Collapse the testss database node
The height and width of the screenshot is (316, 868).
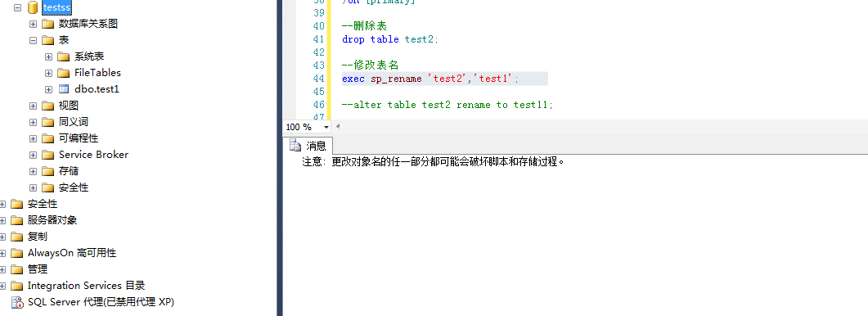(x=17, y=7)
